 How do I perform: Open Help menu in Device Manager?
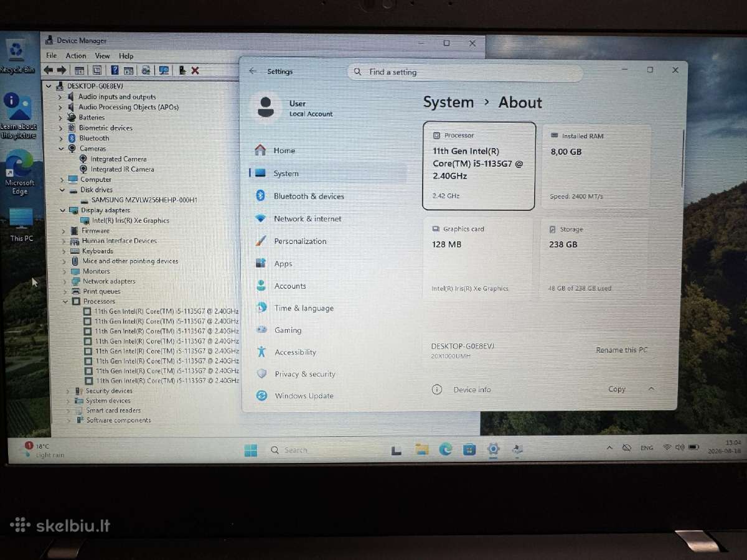[x=126, y=56]
